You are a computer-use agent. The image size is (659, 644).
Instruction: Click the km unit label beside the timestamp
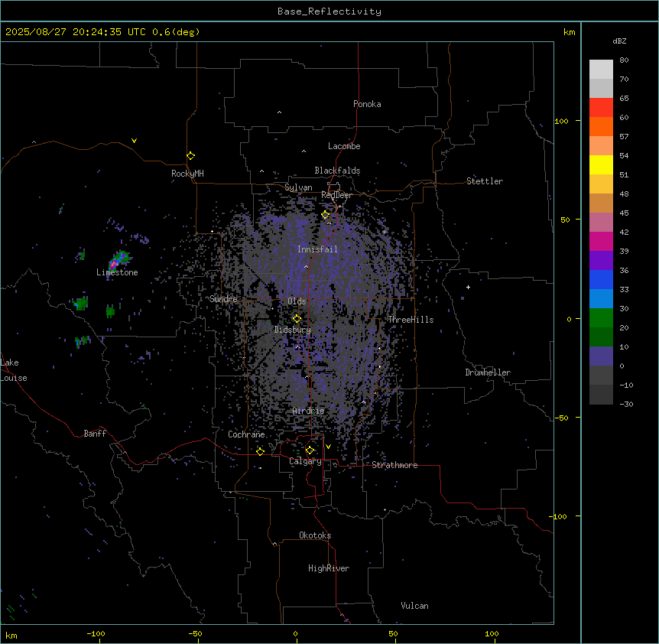[570, 32]
